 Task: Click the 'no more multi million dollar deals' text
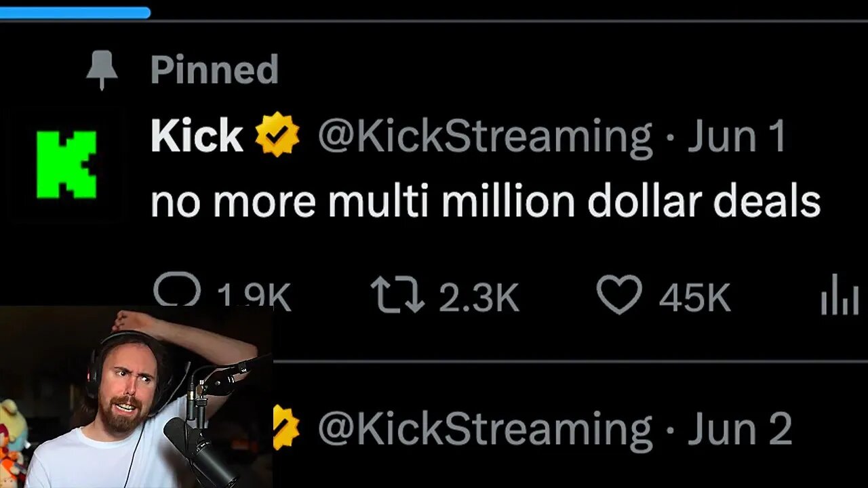click(x=485, y=201)
